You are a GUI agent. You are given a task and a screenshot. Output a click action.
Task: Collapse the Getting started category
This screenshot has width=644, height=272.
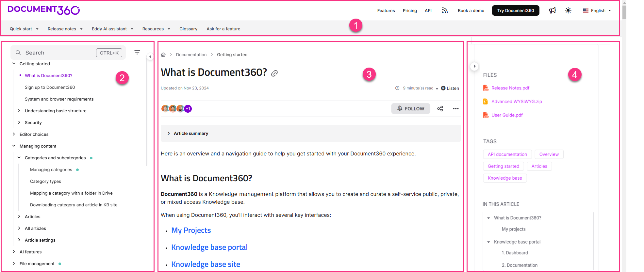[14, 64]
